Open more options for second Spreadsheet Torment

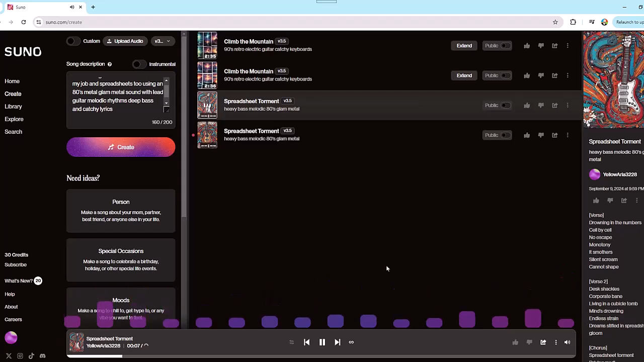568,135
